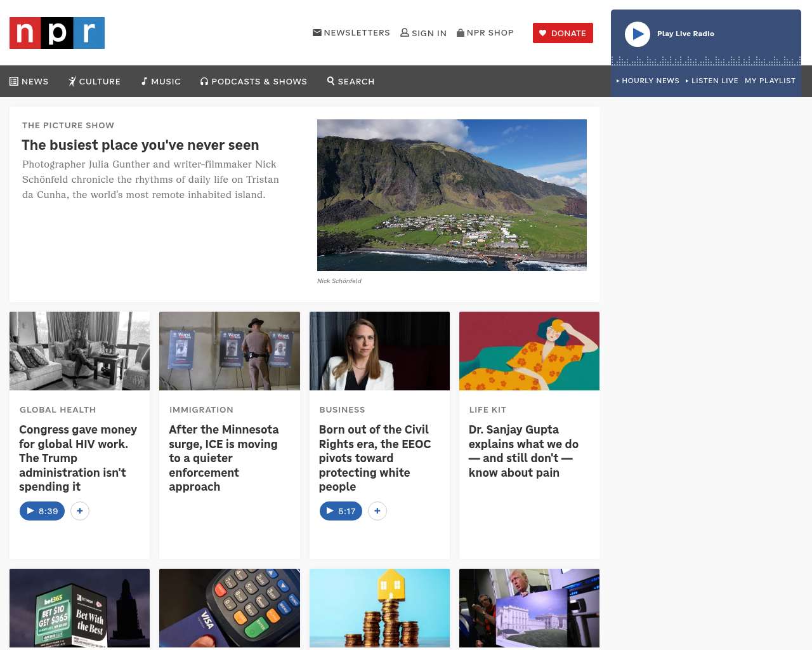
Task: Expand the Music menu
Action: (161, 81)
